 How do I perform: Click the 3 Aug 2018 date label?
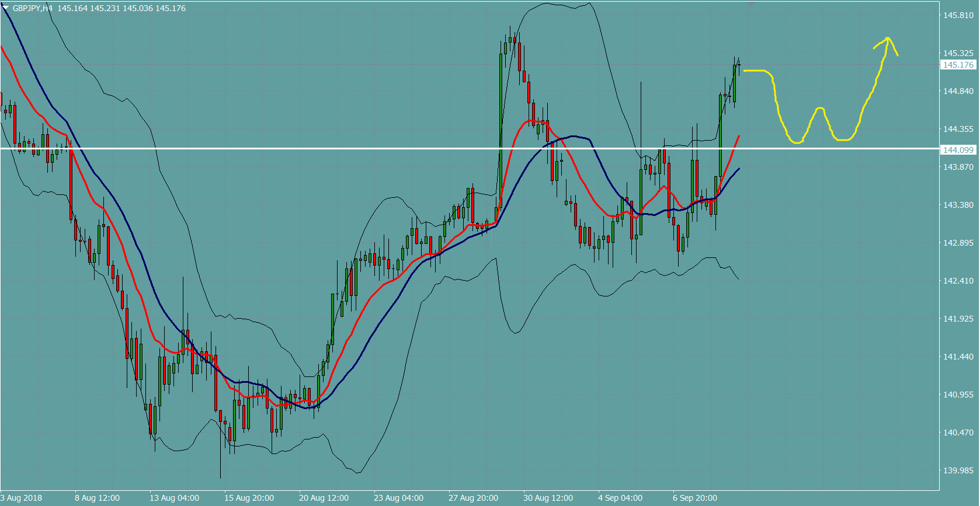point(22,498)
